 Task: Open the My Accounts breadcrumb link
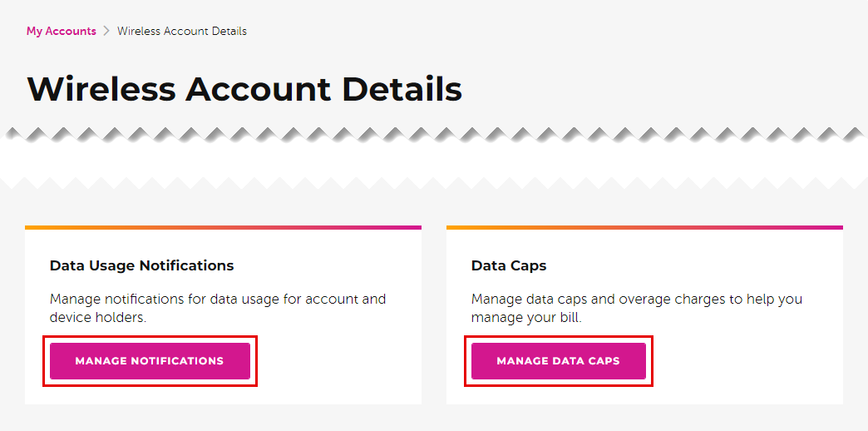coord(61,32)
